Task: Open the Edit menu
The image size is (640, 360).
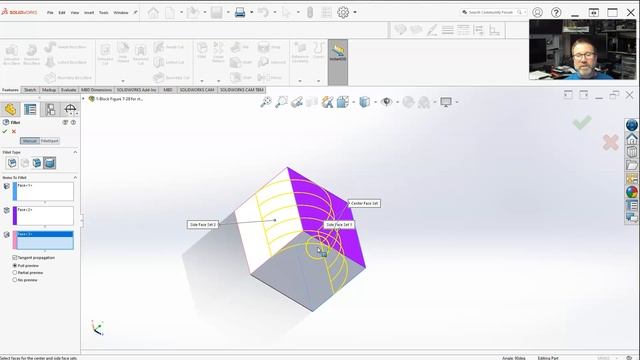Action: [x=62, y=13]
